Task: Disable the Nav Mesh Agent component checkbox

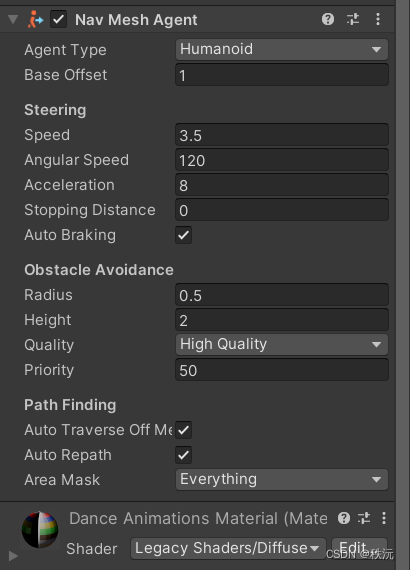Action: [58, 20]
